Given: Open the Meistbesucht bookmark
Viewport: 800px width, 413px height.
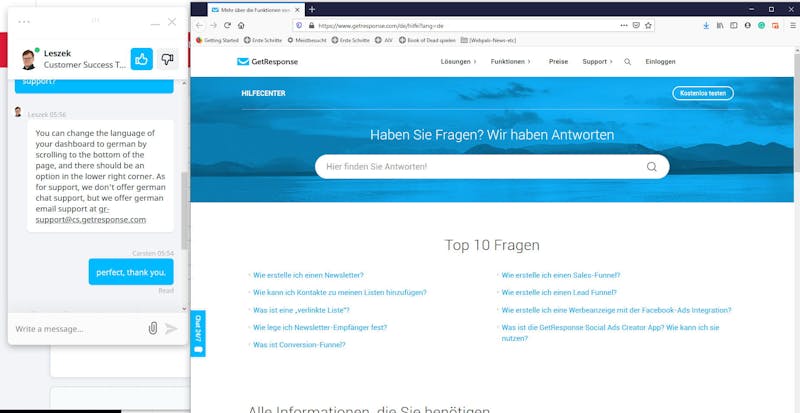Looking at the screenshot, I should pos(307,40).
